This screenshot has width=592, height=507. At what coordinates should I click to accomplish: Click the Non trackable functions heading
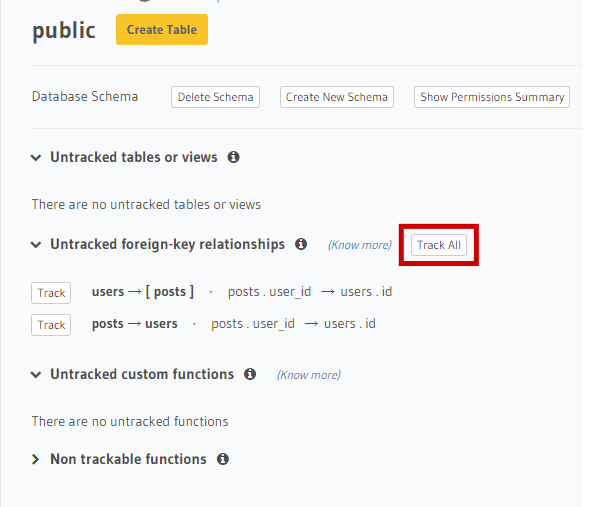[128, 459]
